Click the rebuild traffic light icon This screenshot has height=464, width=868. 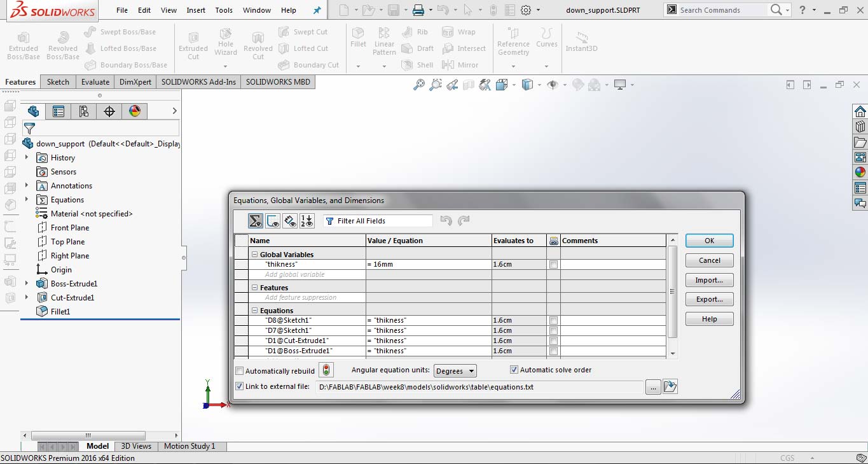[326, 370]
